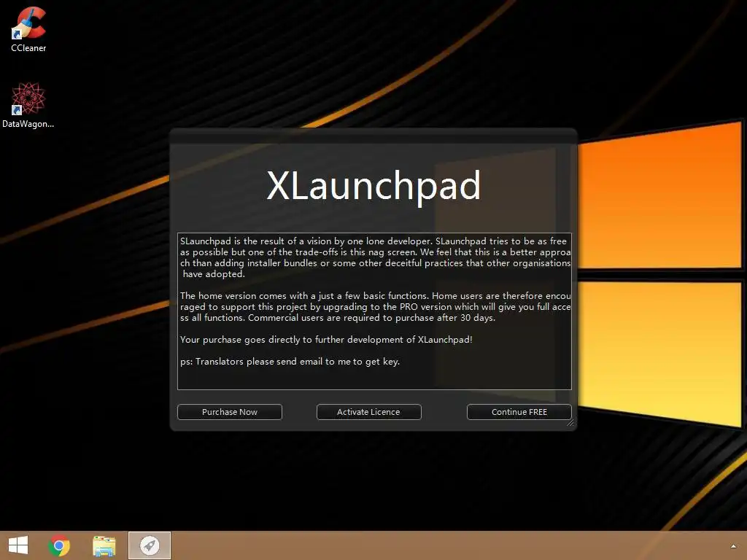Click the XLaunchpad dialog resize grip
Screen dimensions: 747x560
point(570,423)
